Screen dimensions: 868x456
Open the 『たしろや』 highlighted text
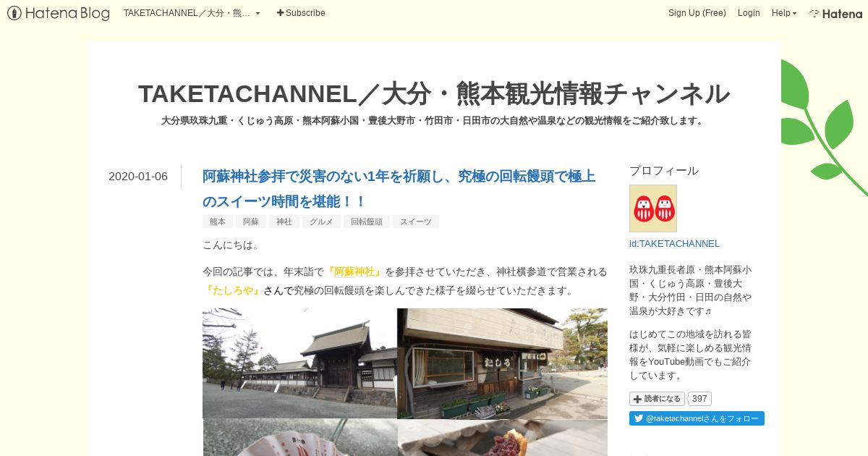[233, 290]
